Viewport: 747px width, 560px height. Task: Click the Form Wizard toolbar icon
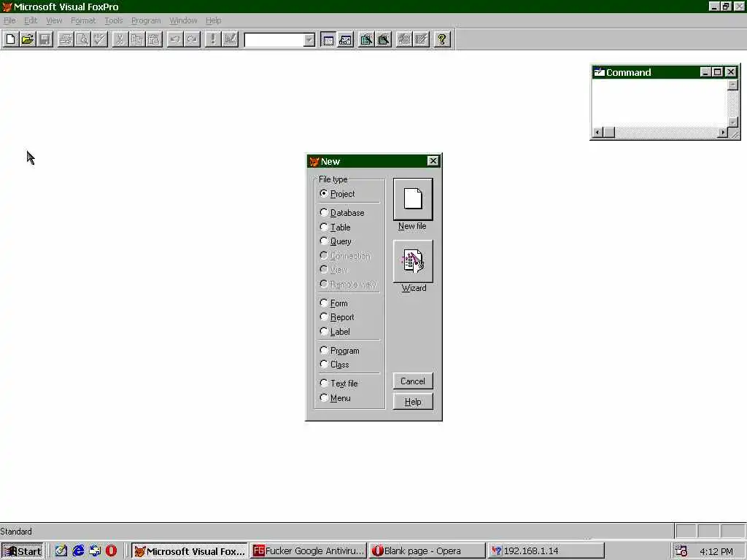point(366,39)
